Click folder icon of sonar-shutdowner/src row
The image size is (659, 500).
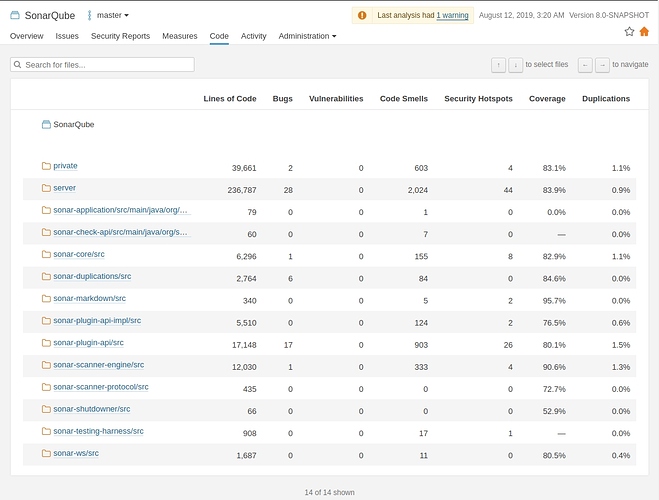pyautogui.click(x=46, y=409)
